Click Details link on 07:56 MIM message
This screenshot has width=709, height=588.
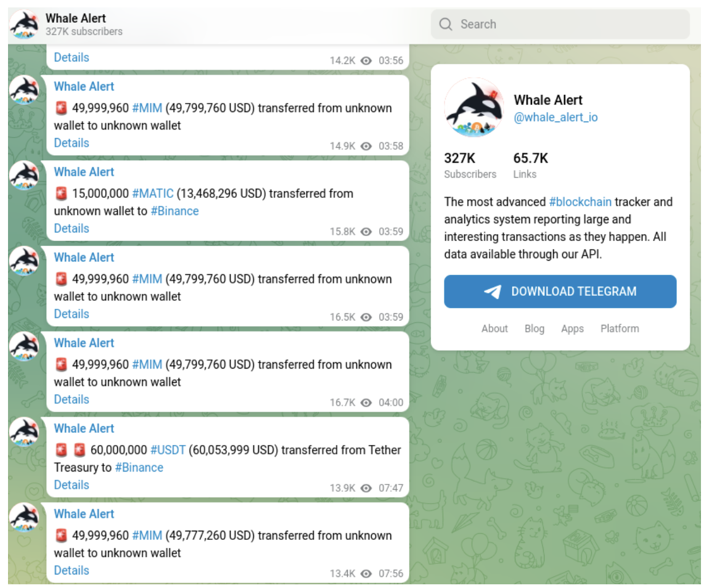pos(72,570)
